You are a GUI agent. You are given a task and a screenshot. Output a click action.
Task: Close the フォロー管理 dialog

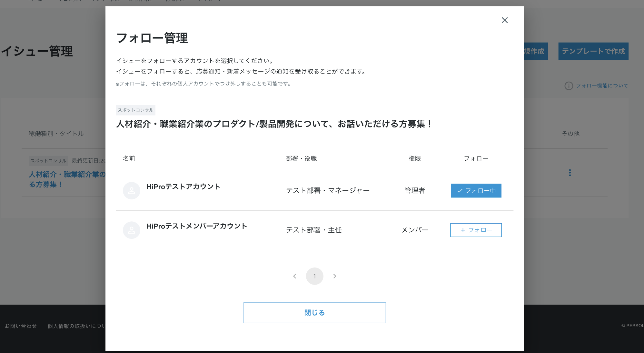(x=504, y=20)
